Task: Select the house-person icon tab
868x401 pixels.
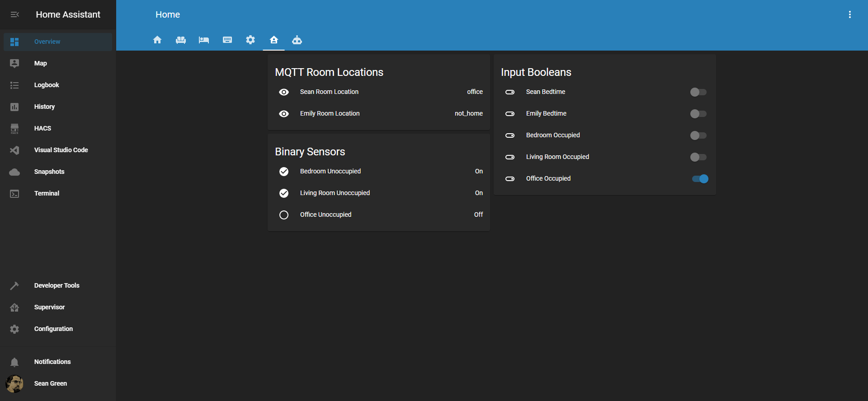Action: [274, 40]
